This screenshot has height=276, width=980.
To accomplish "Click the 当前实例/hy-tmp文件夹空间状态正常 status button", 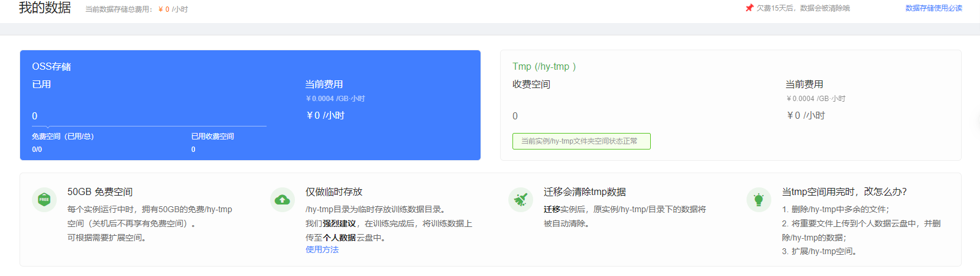I will (x=581, y=141).
